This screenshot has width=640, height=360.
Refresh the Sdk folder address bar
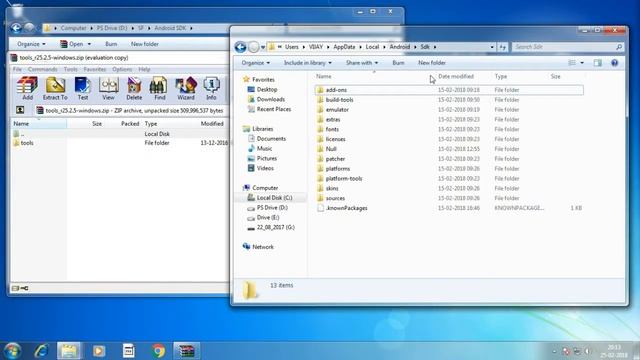point(502,47)
